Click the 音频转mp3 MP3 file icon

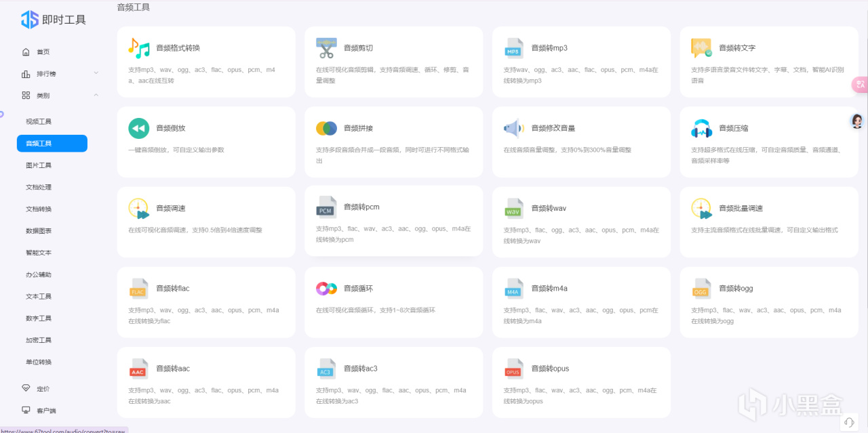[x=514, y=48]
